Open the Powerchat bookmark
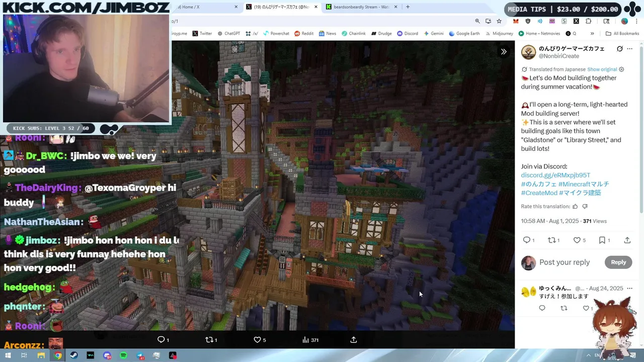 (x=276, y=34)
